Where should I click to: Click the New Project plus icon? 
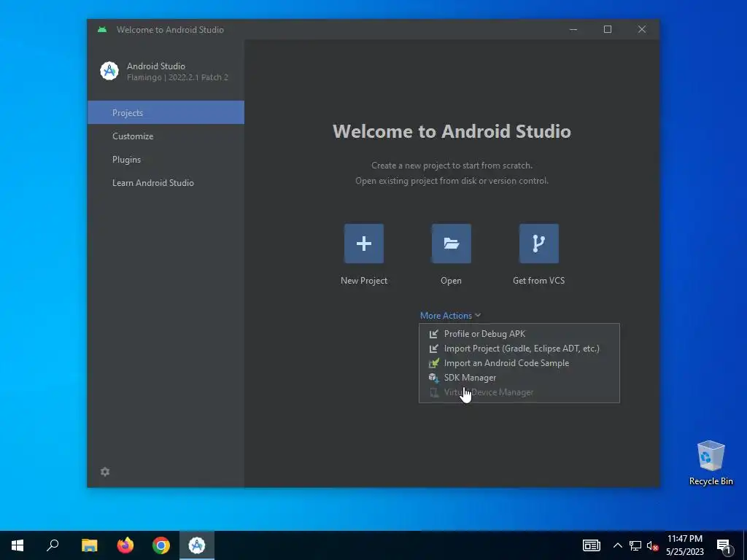[x=364, y=244]
